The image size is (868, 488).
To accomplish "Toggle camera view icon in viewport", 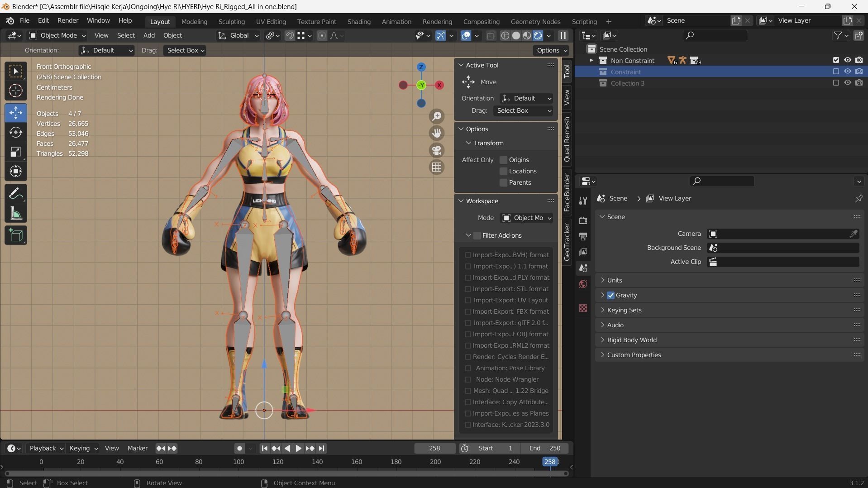I will pyautogui.click(x=437, y=150).
